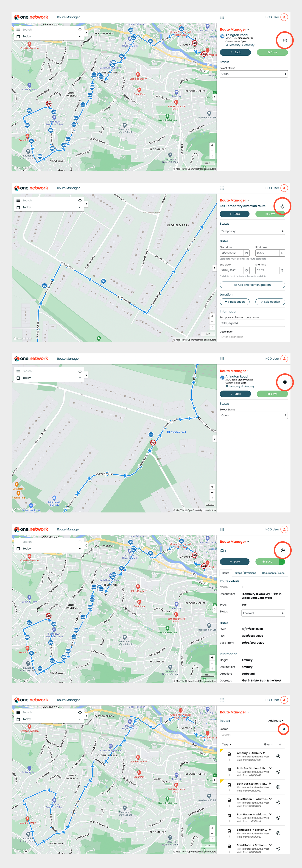Click collapse chevron on route details map search box

pos(86,546)
